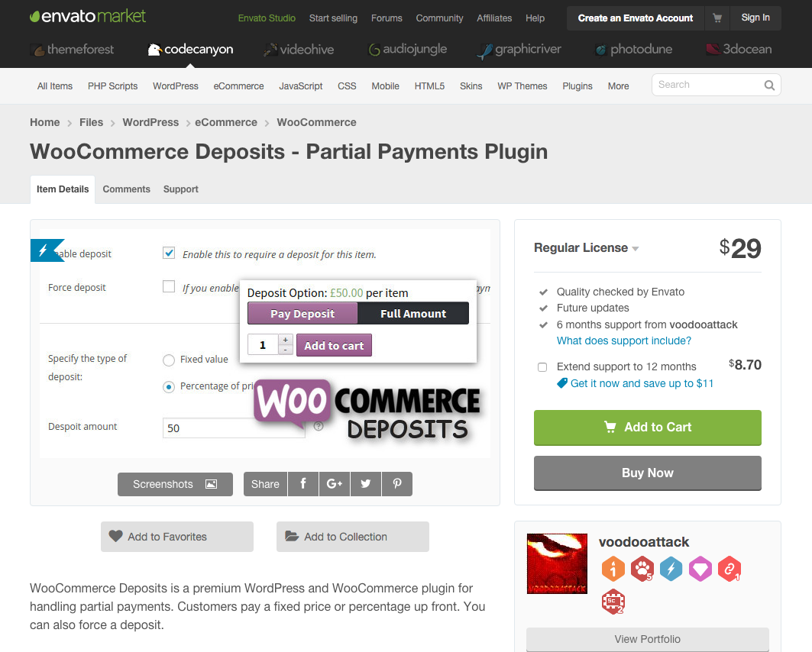
Task: Focus the Search input field
Action: click(x=707, y=85)
